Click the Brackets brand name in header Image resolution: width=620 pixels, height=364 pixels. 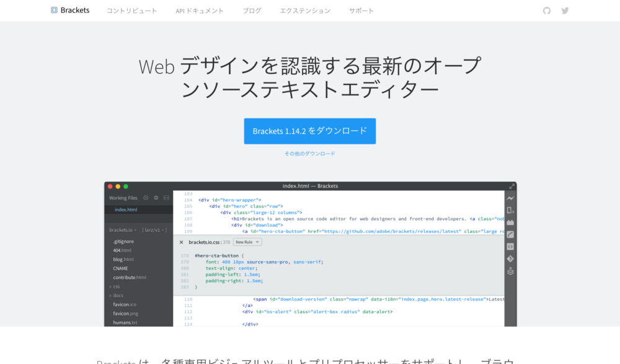pyautogui.click(x=75, y=11)
